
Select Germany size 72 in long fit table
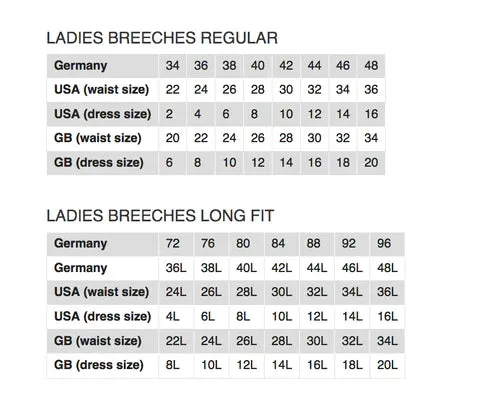[x=173, y=243]
